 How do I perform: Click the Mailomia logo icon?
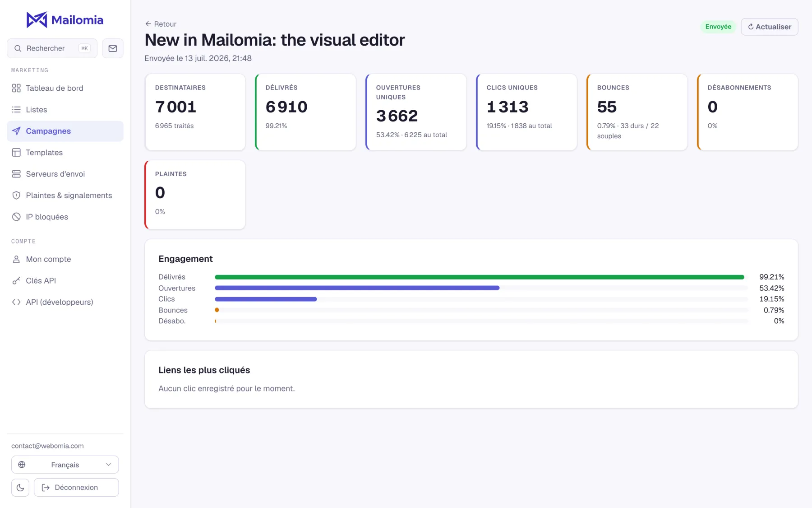pyautogui.click(x=37, y=20)
